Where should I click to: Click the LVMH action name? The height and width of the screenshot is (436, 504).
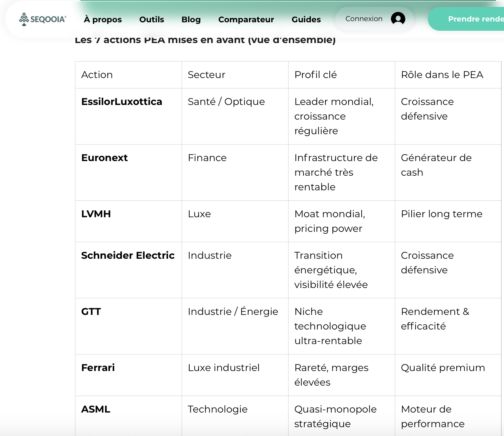pos(96,214)
